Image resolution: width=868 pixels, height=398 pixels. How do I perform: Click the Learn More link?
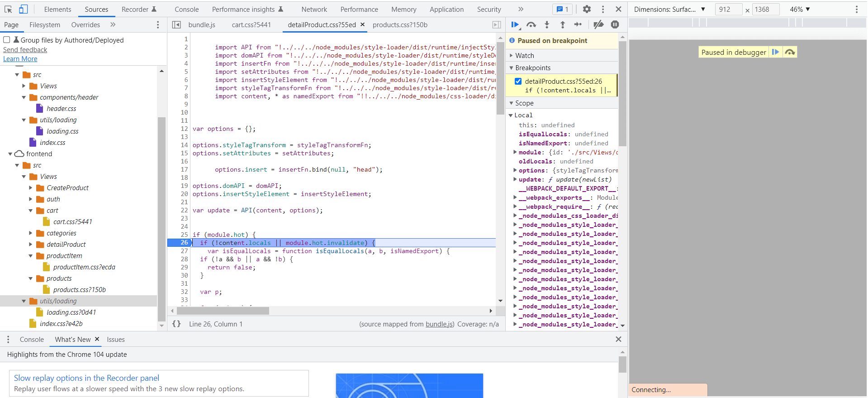pyautogui.click(x=20, y=59)
